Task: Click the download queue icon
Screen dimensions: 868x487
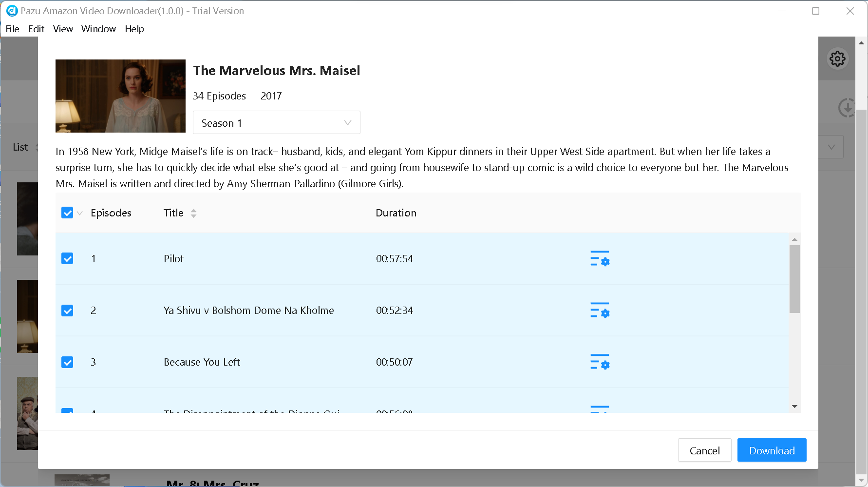Action: click(x=847, y=107)
